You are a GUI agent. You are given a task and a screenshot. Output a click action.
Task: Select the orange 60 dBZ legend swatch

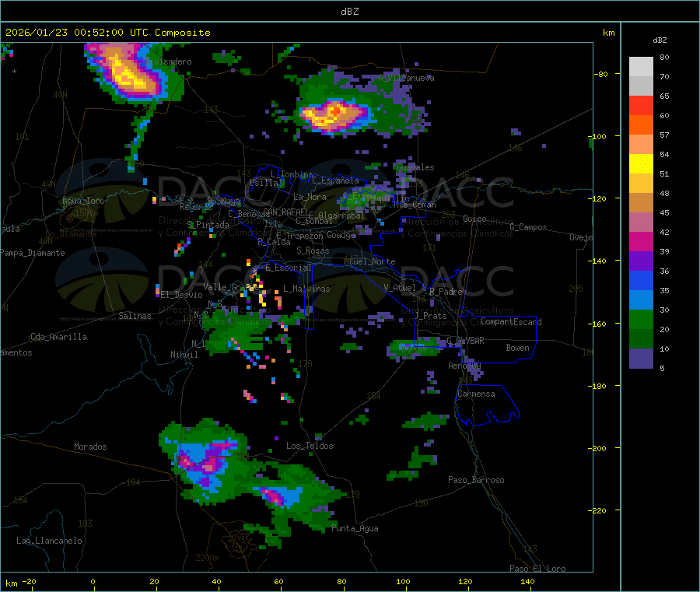(x=641, y=125)
